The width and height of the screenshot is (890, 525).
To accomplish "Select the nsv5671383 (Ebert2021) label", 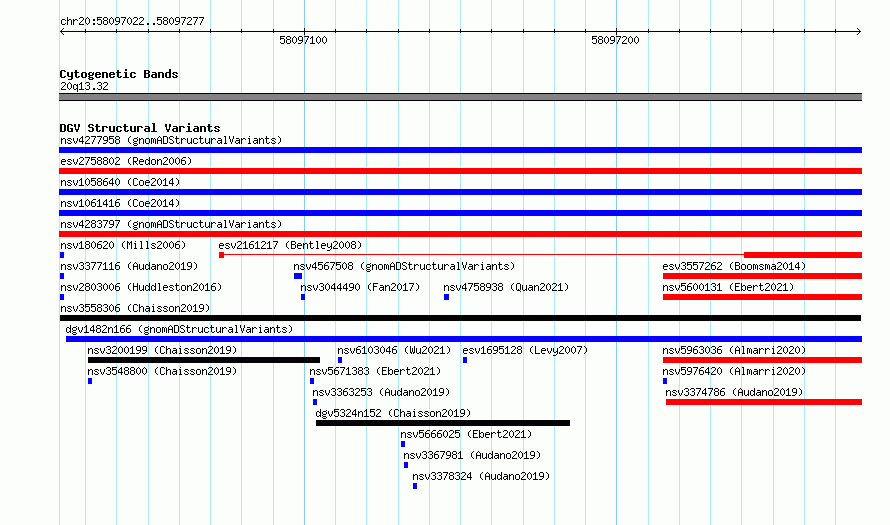I will point(375,371).
